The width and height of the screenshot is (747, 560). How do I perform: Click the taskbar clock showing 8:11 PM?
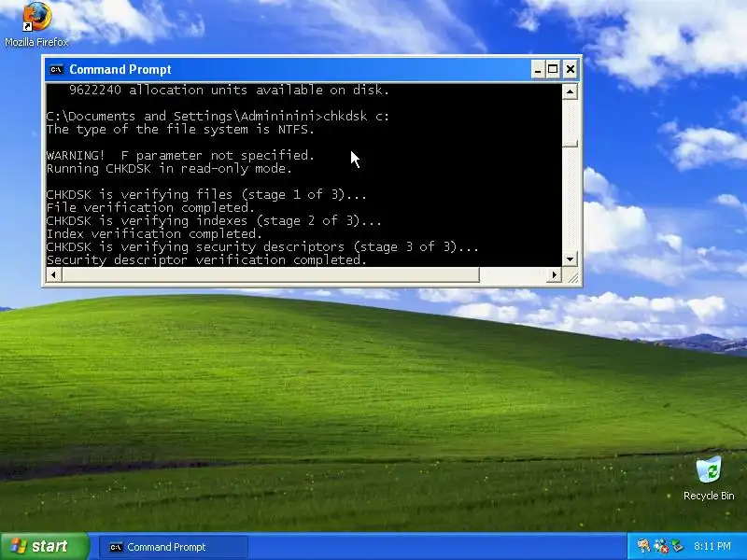click(712, 546)
